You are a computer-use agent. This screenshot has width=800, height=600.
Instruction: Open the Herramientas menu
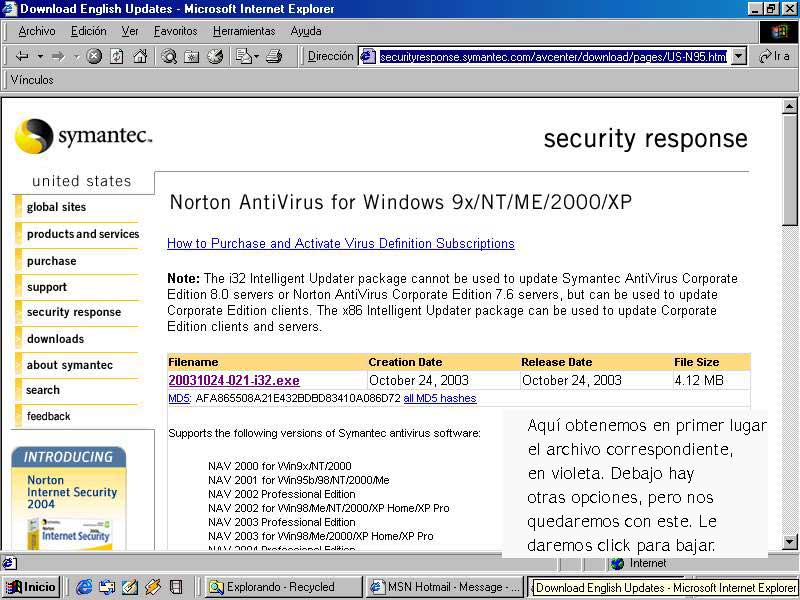tap(244, 31)
